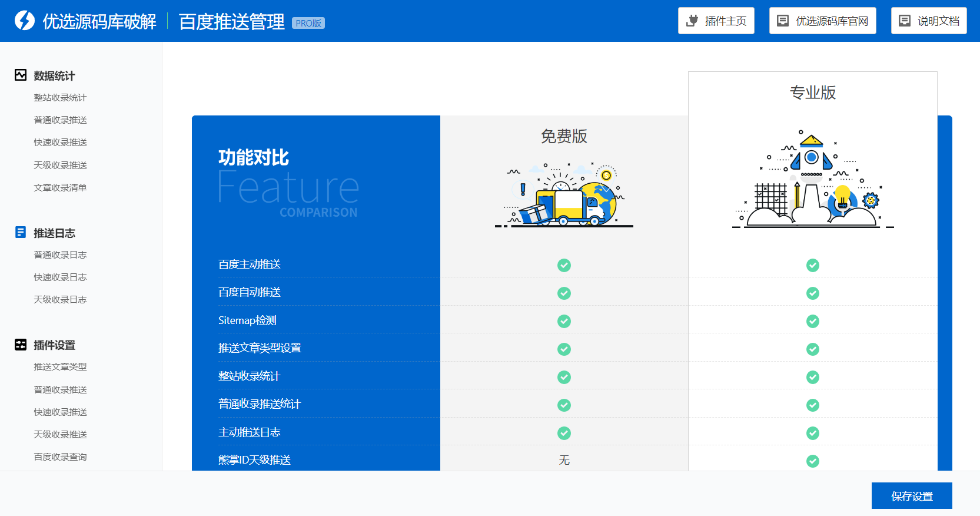Click free version checkmark for 推送文章类型设置
The image size is (980, 516).
coord(564,349)
